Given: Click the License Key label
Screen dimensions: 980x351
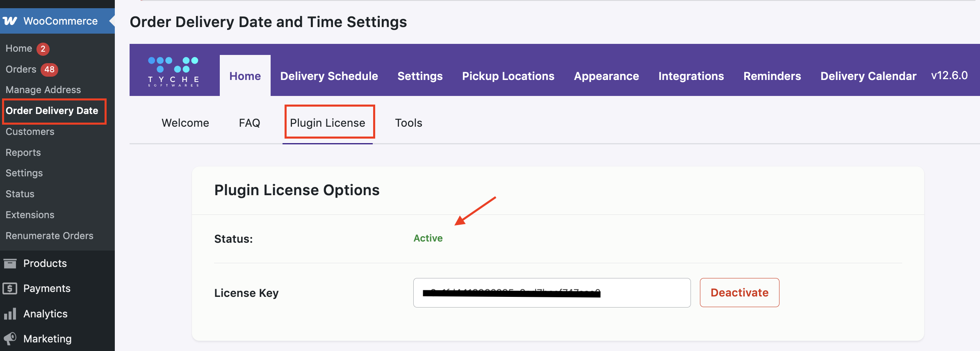Looking at the screenshot, I should 246,293.
